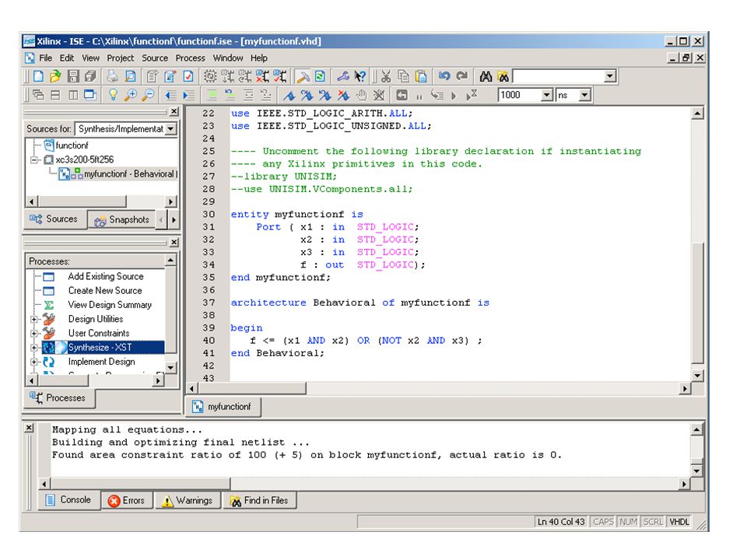
Task: Click the hammer icon in the toolbar
Action: pos(303,76)
